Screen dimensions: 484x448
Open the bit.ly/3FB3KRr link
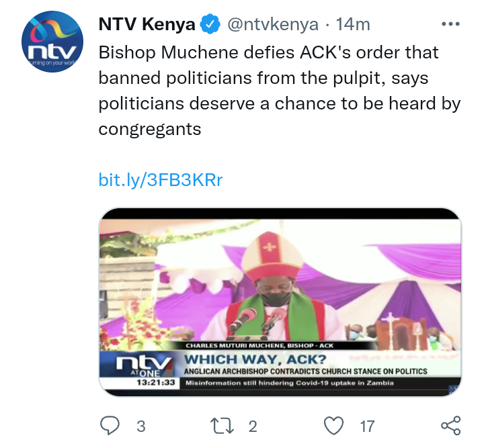pyautogui.click(x=161, y=180)
